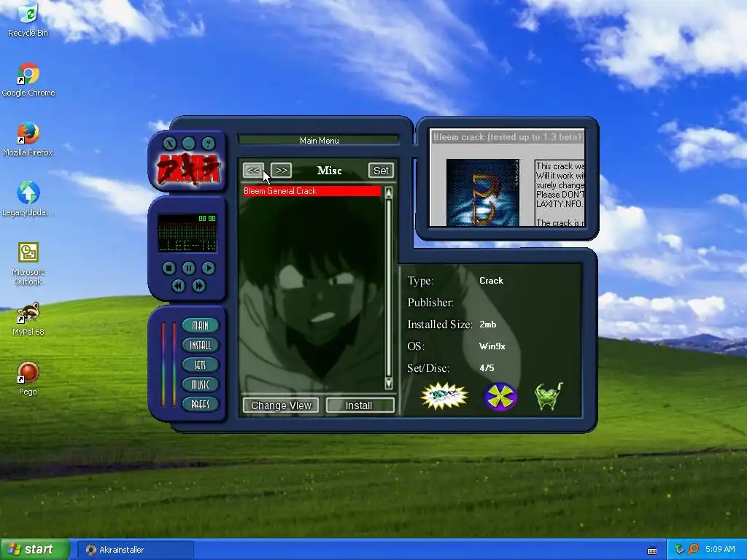747x560 pixels.
Task: Skip to the previous music track
Action: click(x=179, y=285)
